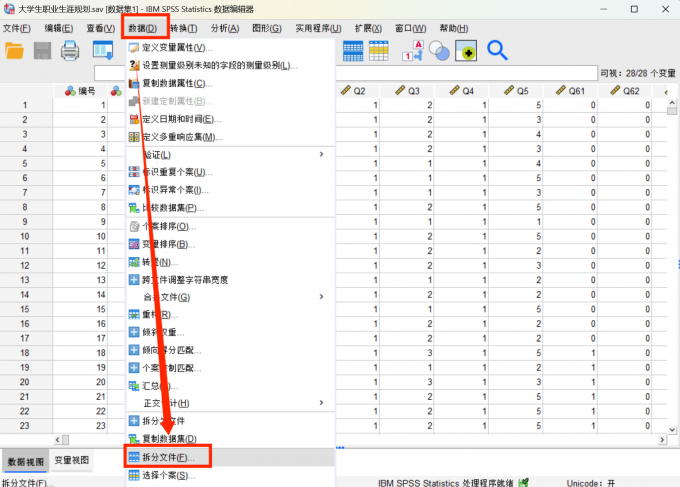Choose 定义变量属性(V) from Data menu
The width and height of the screenshot is (680, 487).
(231, 48)
